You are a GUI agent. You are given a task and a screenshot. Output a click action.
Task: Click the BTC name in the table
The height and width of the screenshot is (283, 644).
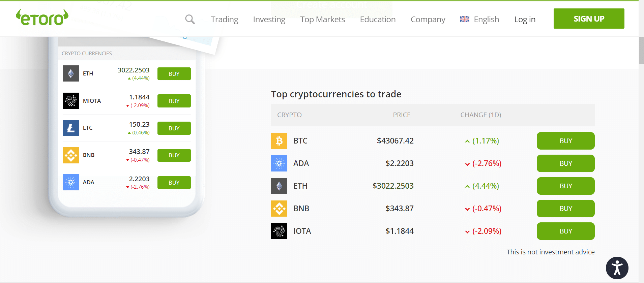(x=300, y=141)
